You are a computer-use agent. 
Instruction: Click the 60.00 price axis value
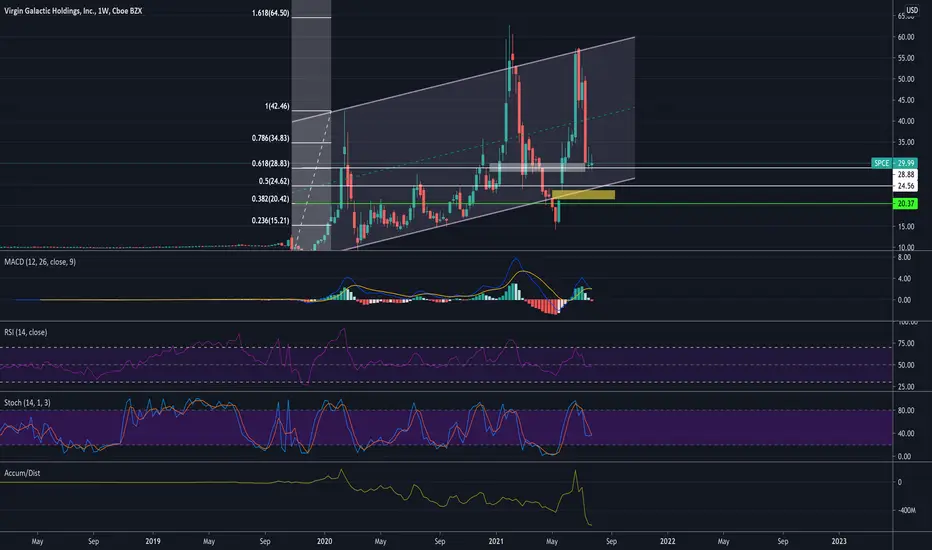coord(906,37)
